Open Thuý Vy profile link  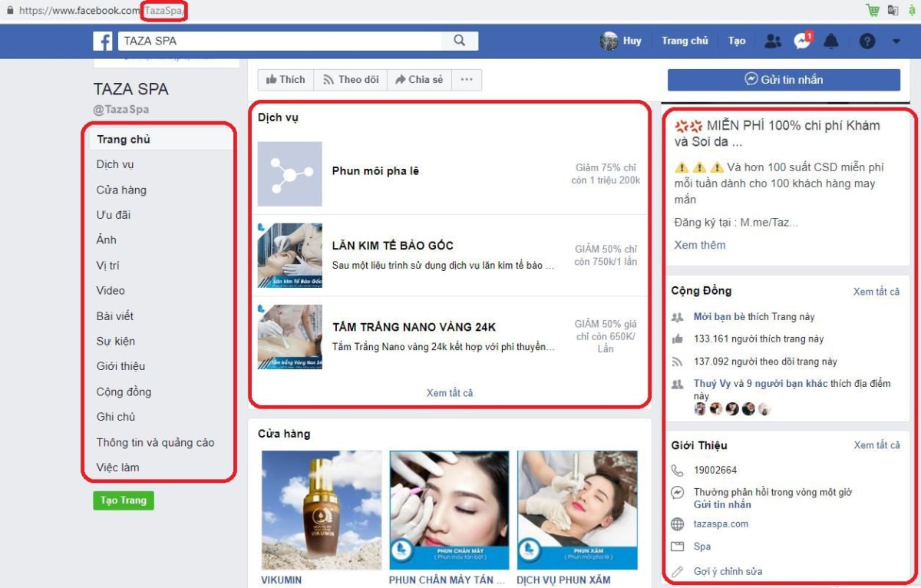[x=712, y=384]
